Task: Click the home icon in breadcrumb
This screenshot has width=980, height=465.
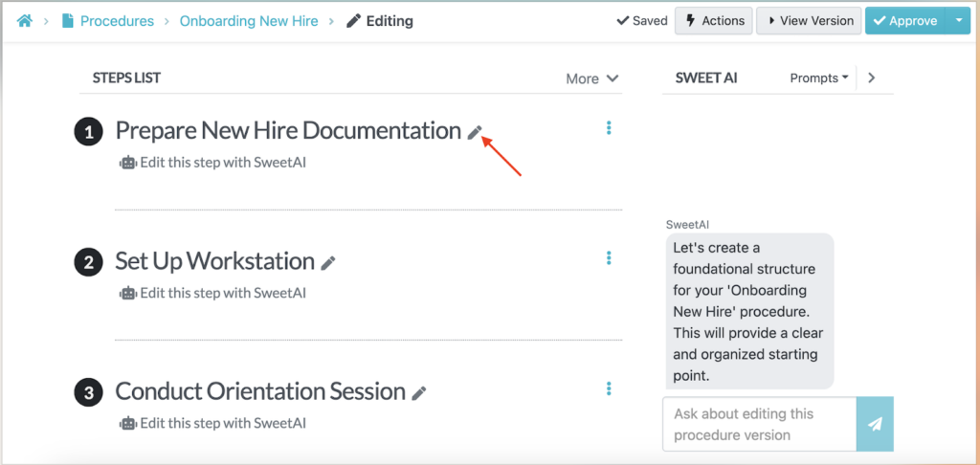Action: pyautogui.click(x=25, y=21)
